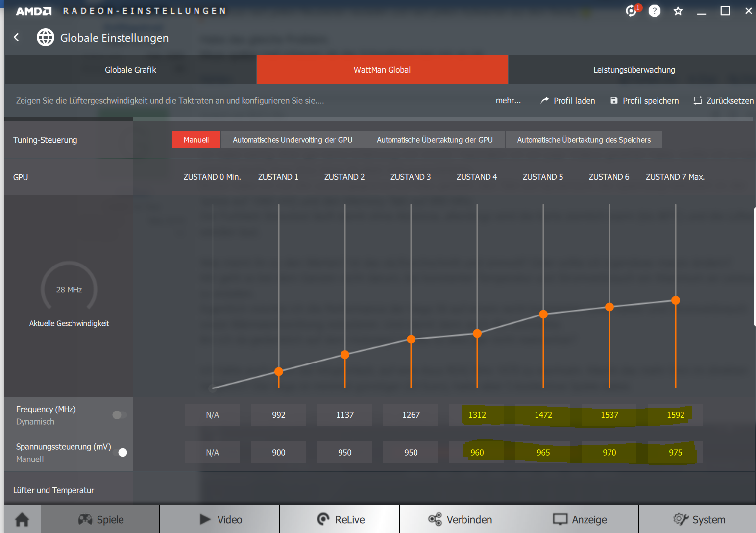
Task: Select Manuell tuning control
Action: coord(196,140)
